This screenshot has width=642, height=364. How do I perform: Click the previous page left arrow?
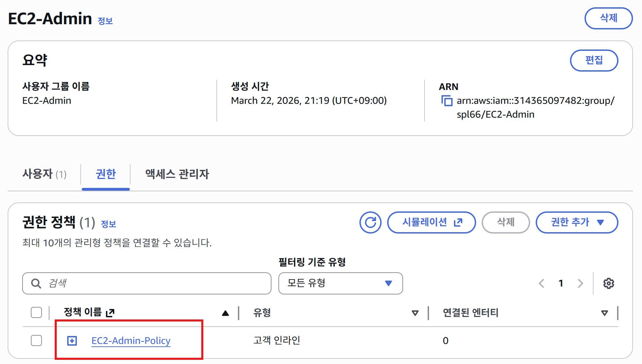(541, 283)
